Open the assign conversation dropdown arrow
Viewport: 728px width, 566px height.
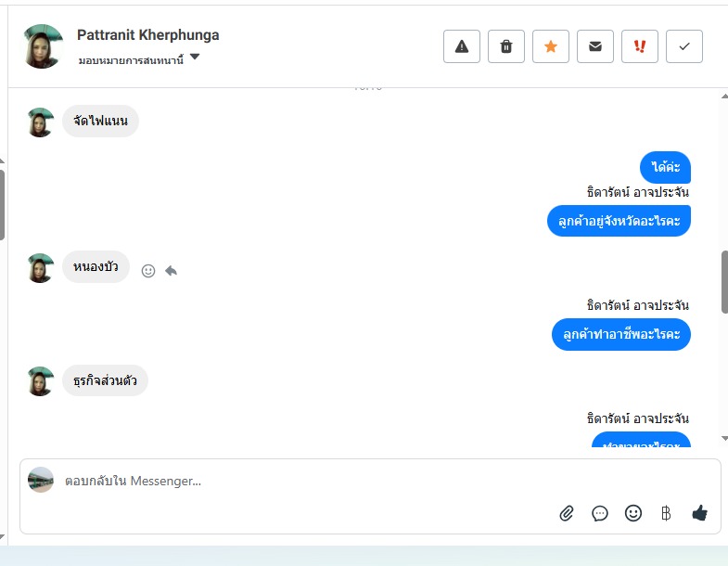click(x=195, y=57)
